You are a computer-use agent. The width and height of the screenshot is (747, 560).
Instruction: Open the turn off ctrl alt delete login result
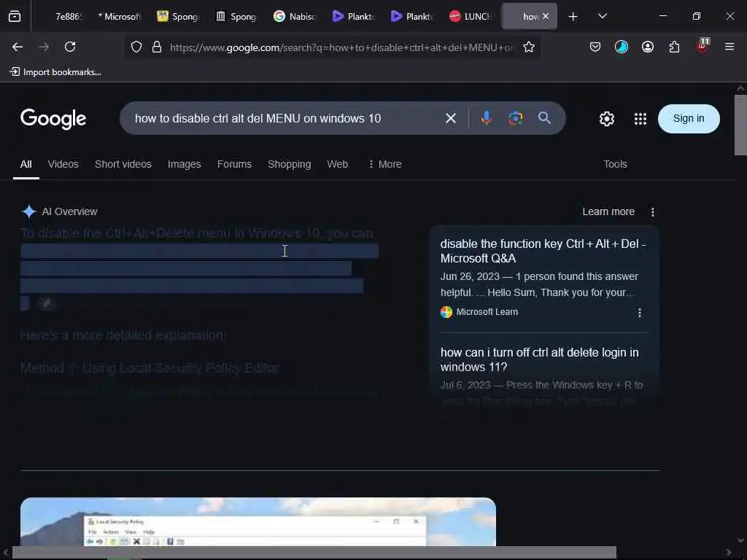click(539, 359)
